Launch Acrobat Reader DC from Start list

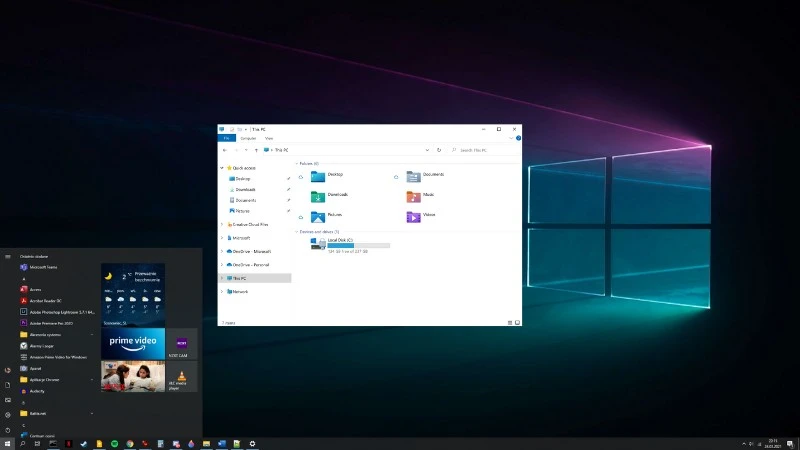41,301
